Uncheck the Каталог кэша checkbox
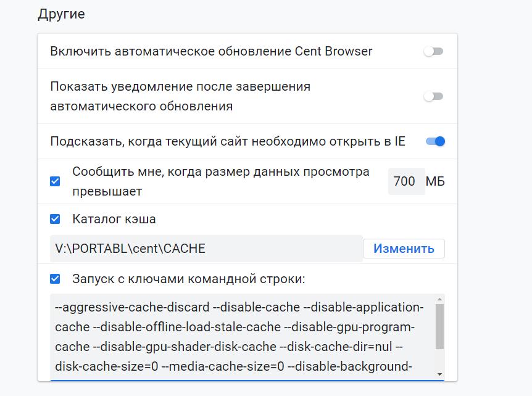Screen dimensions: 532x396 (x=55, y=219)
